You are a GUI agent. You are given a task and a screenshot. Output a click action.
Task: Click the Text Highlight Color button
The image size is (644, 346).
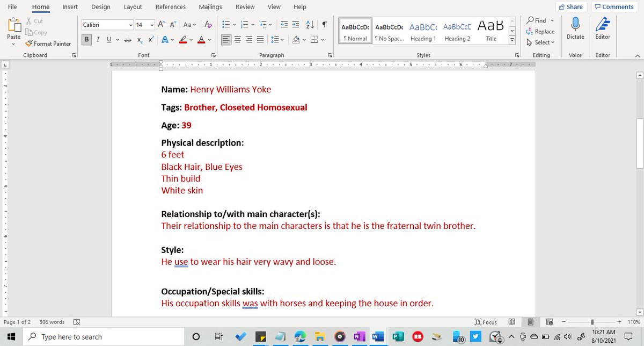click(183, 40)
